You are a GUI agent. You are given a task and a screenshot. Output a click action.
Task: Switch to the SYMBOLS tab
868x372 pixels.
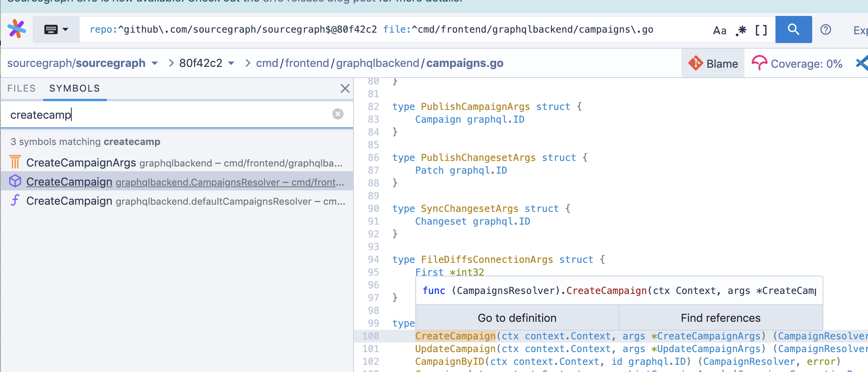tap(75, 88)
